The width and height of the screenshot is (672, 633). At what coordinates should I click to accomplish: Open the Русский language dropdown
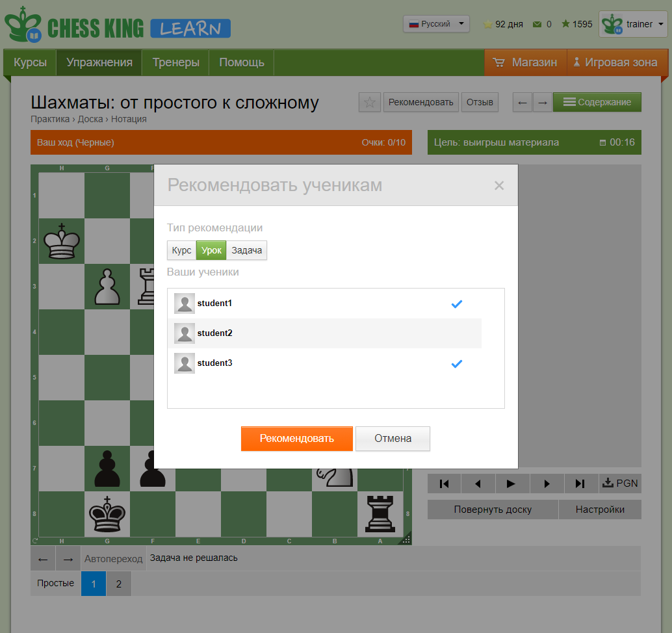[x=436, y=24]
